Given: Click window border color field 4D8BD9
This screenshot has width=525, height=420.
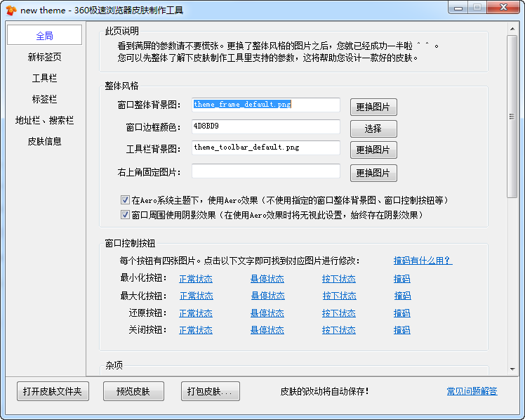Looking at the screenshot, I should click(265, 127).
